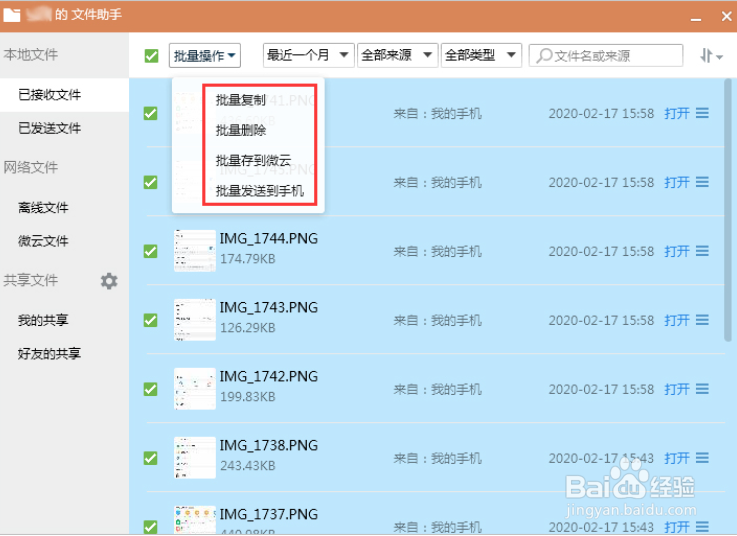This screenshot has height=536, width=737.
Task: Open the 最近一个月 time filter dropdown
Action: (308, 55)
